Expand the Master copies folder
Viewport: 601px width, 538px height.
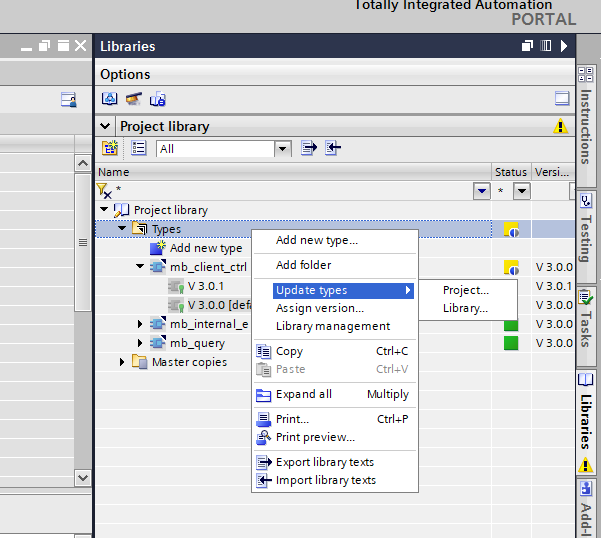tap(123, 362)
